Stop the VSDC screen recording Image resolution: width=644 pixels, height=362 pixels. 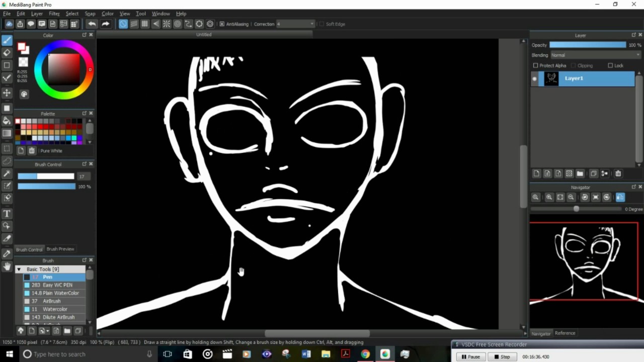click(502, 356)
